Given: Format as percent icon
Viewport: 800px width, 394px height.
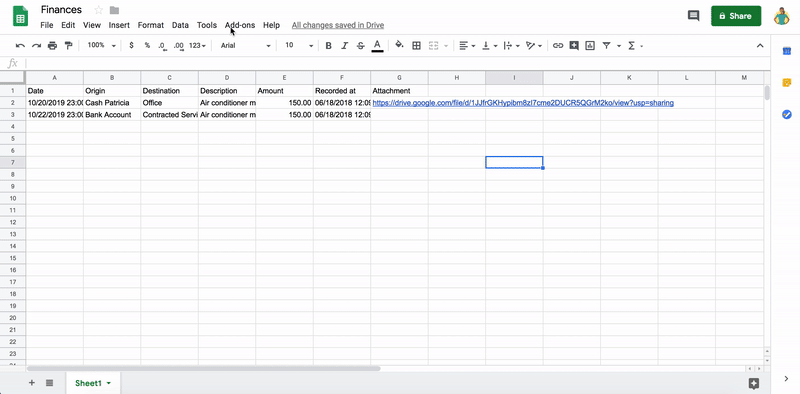Looking at the screenshot, I should tap(147, 45).
